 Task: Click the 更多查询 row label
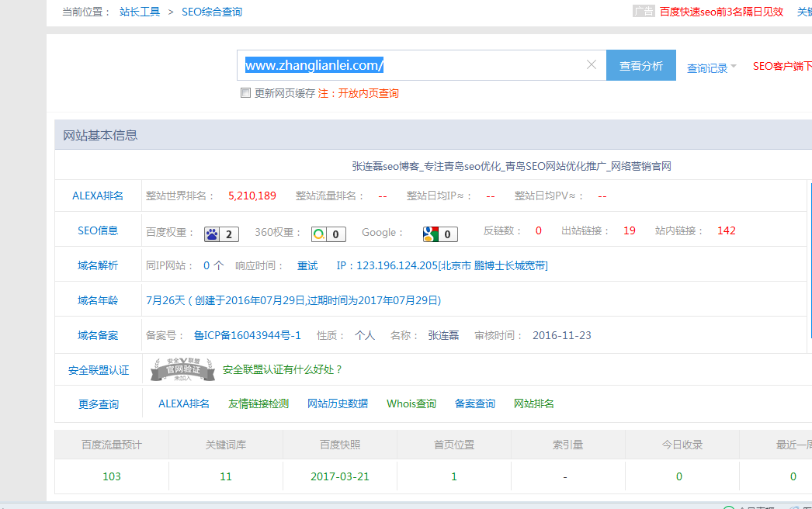click(99, 404)
